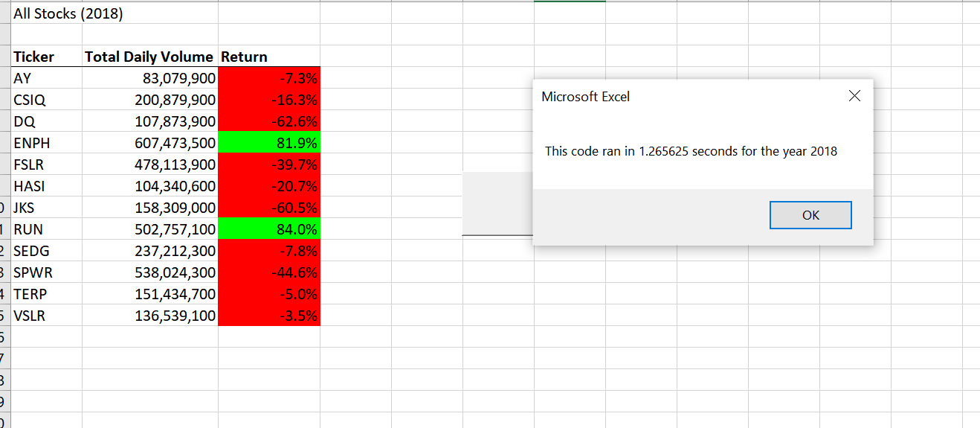Close the Microsoft Excel message box
The image size is (980, 428).
[x=854, y=96]
